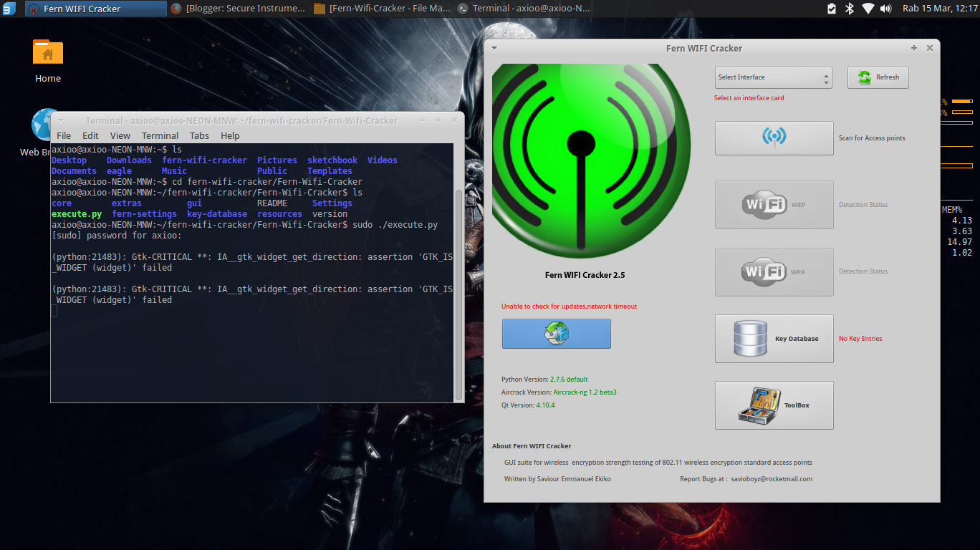This screenshot has height=550, width=980.
Task: Open the network icon in the system tray
Action: [868, 9]
